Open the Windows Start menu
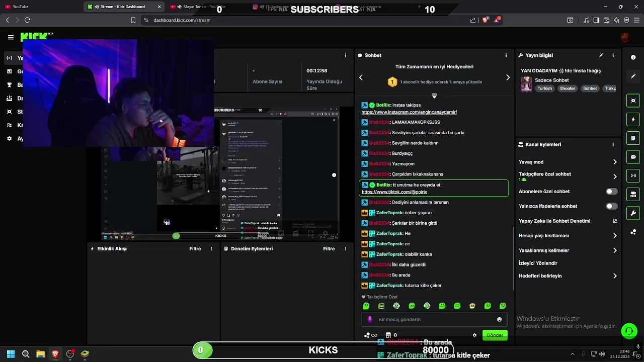Image resolution: width=644 pixels, height=362 pixels. [x=11, y=354]
